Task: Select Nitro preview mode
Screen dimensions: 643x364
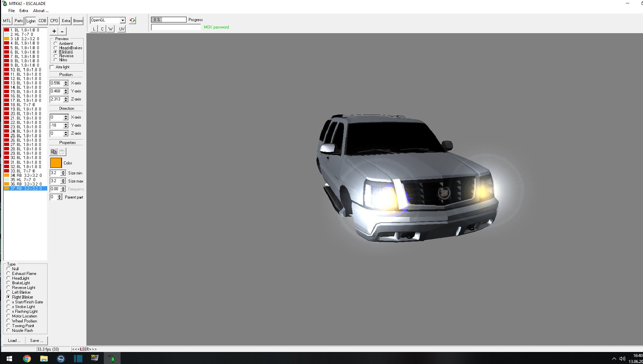Action: [x=56, y=60]
